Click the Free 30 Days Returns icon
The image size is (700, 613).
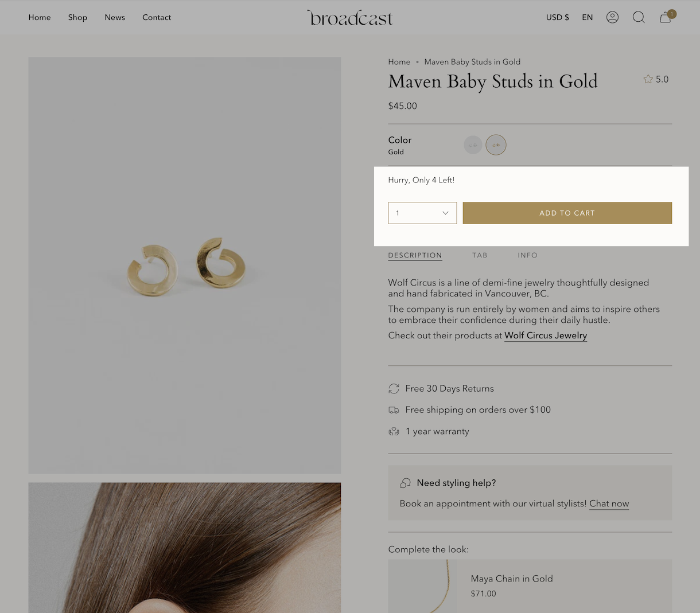[x=394, y=389]
